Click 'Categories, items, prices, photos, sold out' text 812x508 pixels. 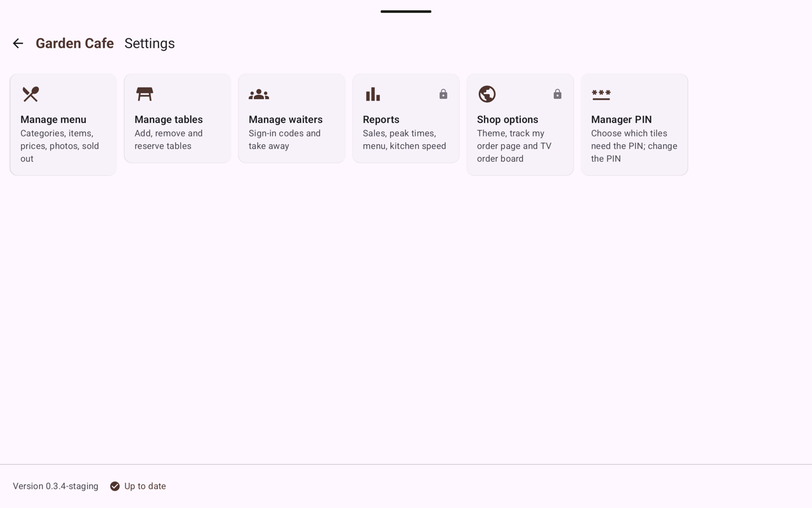60,146
